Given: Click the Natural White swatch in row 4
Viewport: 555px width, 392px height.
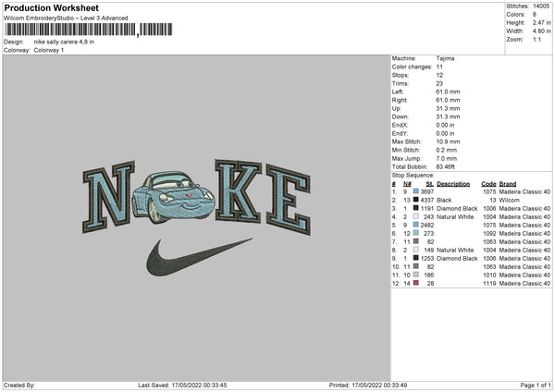Looking at the screenshot, I should coord(416,216).
